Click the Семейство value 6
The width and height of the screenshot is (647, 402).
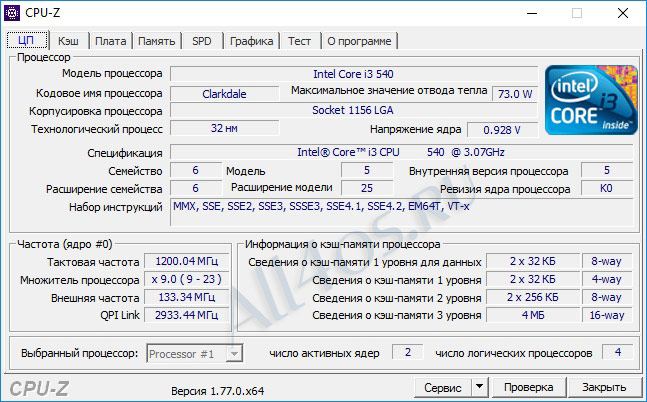coord(196,170)
